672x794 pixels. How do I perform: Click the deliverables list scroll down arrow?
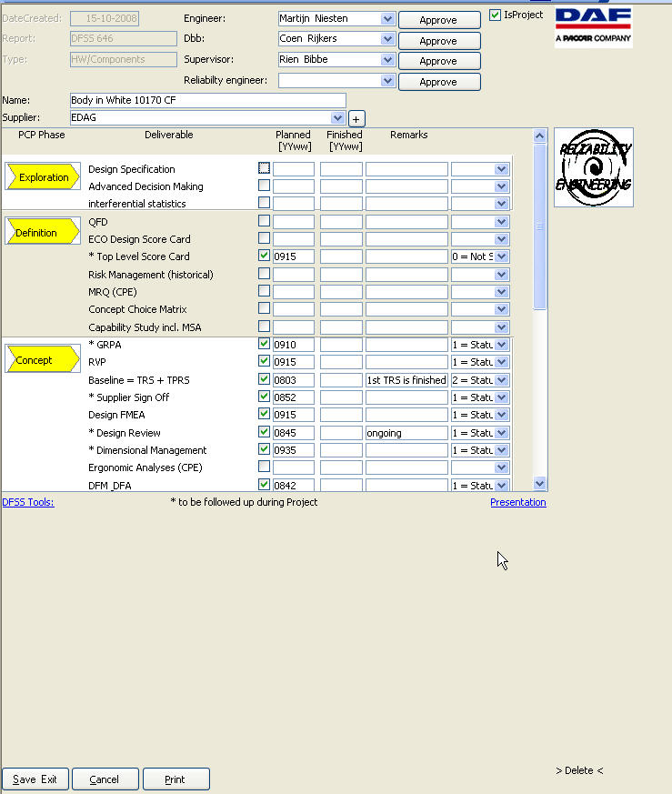(x=540, y=484)
